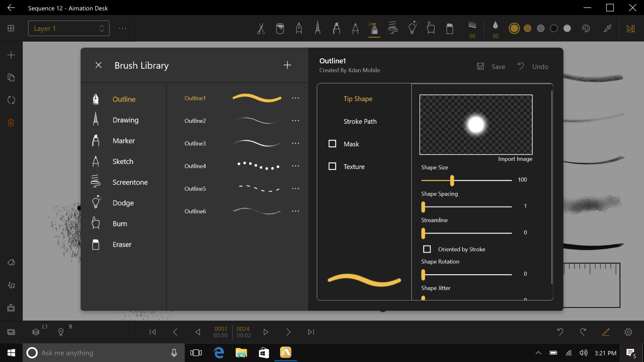The image size is (644, 362).
Task: Click Import Image for tip shape
Action: (x=515, y=159)
